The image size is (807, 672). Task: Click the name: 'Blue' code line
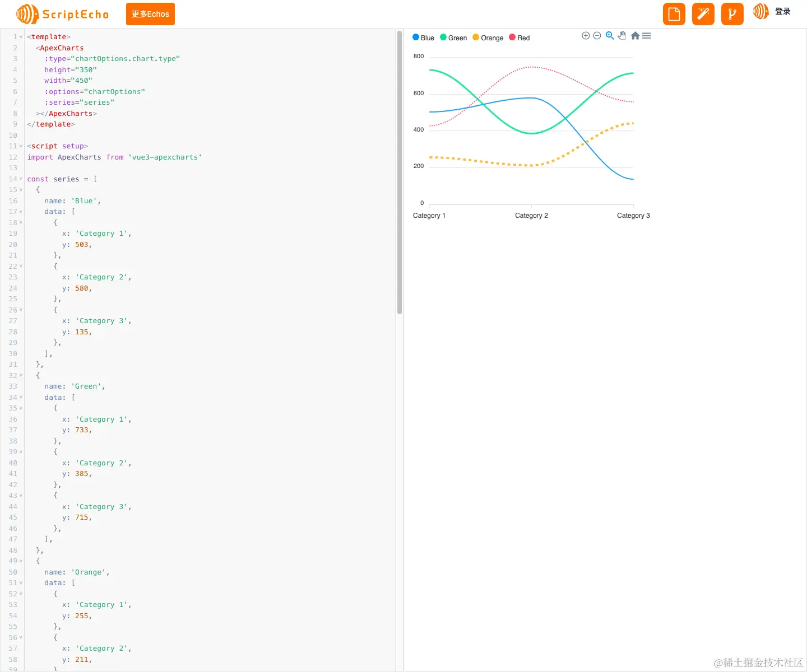coord(73,201)
